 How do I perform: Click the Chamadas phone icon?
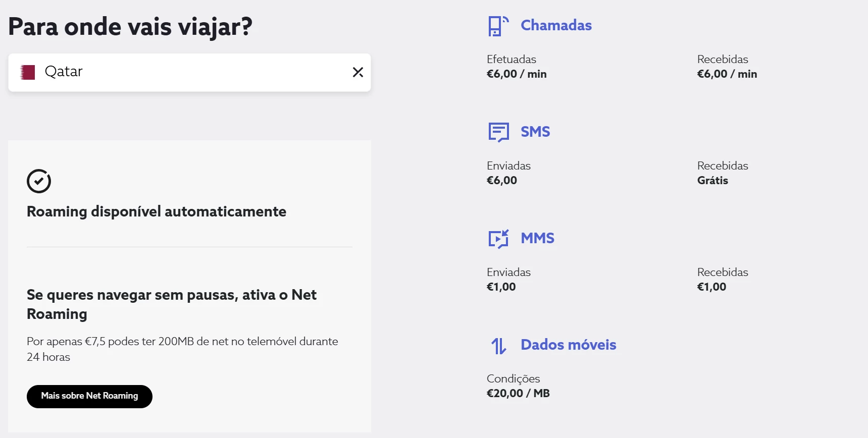coord(498,26)
